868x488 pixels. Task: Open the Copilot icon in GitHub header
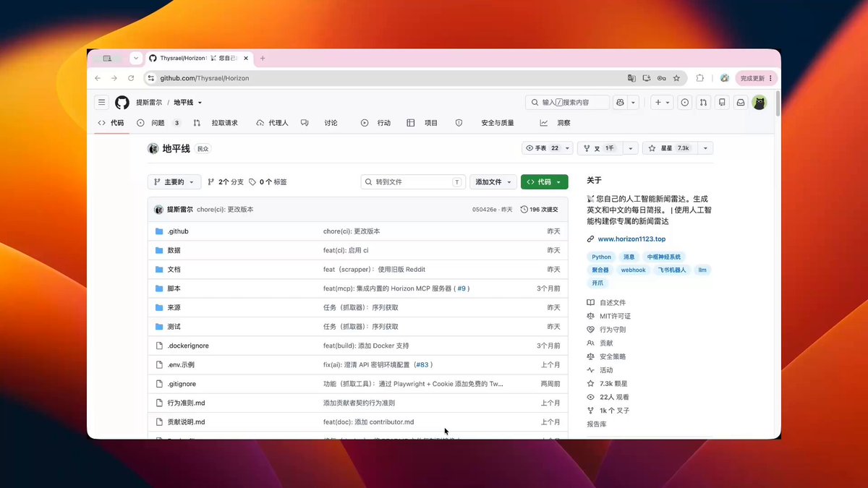(620, 103)
